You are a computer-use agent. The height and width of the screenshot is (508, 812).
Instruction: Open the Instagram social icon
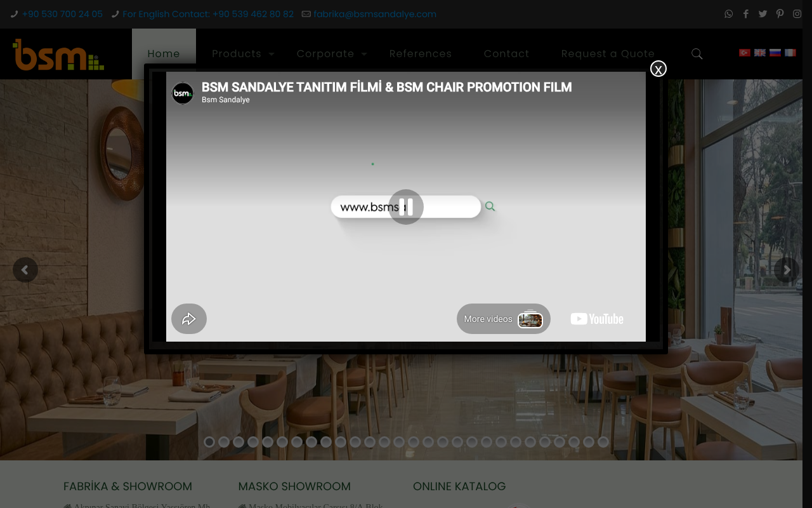797,14
